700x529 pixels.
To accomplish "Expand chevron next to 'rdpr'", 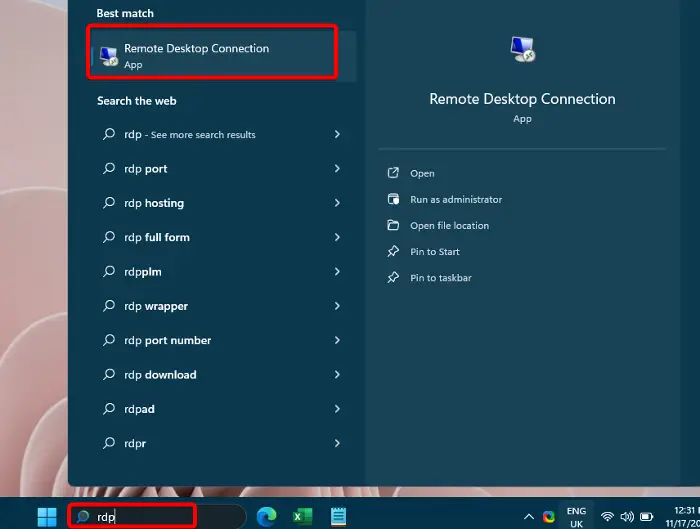I will pyautogui.click(x=337, y=443).
